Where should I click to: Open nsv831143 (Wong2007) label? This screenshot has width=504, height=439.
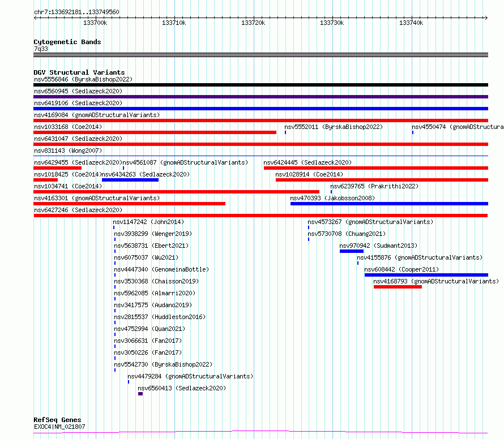tap(68, 150)
